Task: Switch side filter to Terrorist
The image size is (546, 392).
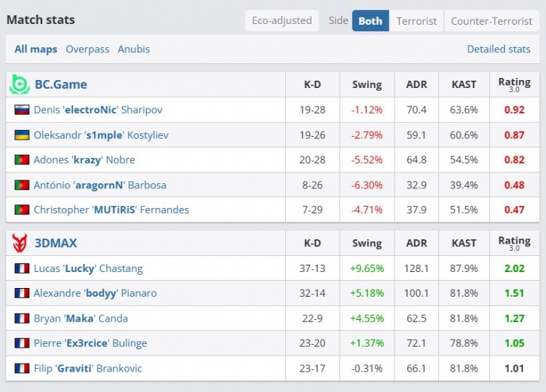Action: click(416, 21)
